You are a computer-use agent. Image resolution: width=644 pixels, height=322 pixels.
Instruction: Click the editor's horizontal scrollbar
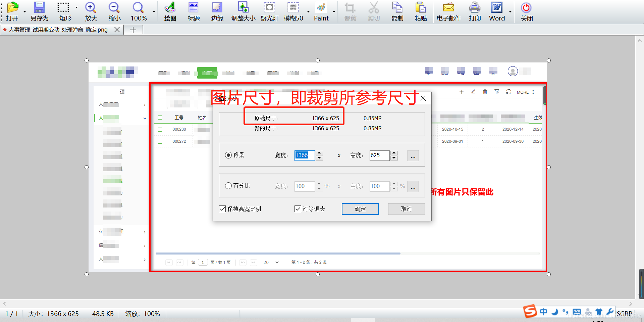click(317, 304)
